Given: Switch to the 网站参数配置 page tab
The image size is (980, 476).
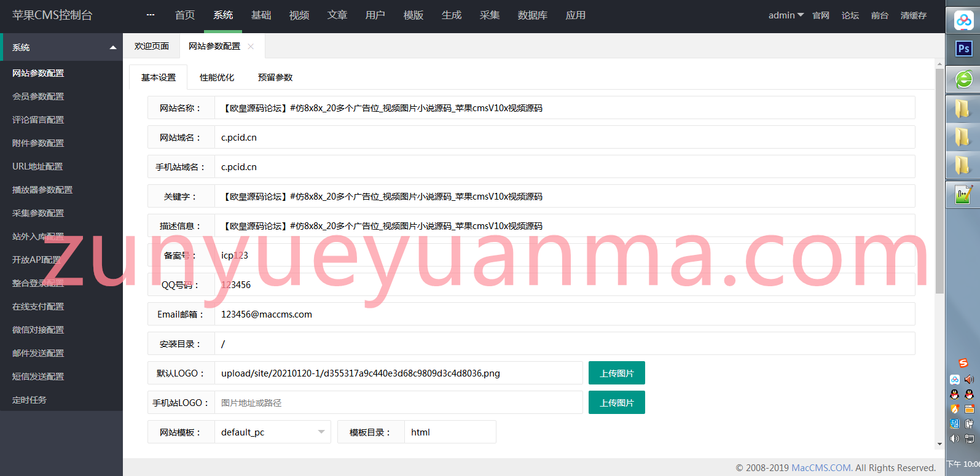Looking at the screenshot, I should [x=214, y=46].
